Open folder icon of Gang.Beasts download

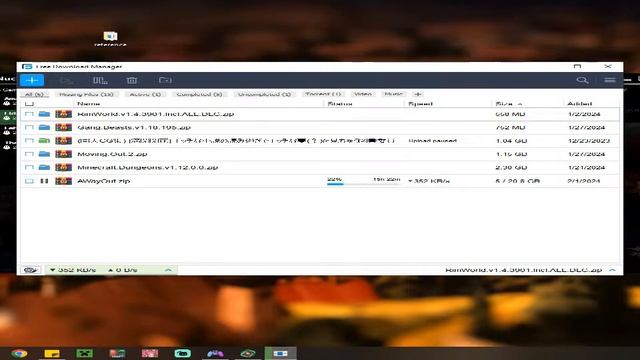[x=44, y=127]
